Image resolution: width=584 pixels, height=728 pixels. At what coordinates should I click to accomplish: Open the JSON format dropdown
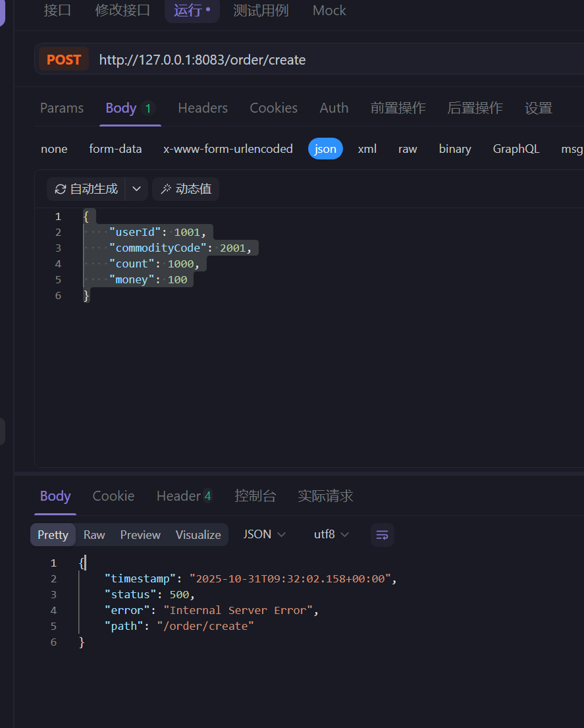coord(265,534)
